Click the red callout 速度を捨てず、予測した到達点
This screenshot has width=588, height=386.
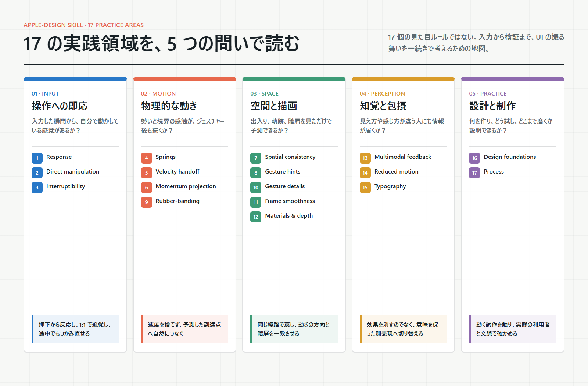pos(184,329)
